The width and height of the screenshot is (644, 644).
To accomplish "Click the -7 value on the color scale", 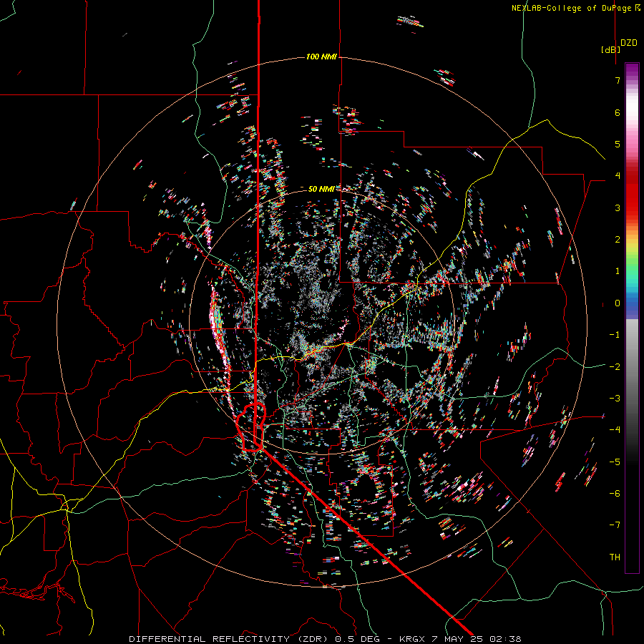I will coord(615,525).
